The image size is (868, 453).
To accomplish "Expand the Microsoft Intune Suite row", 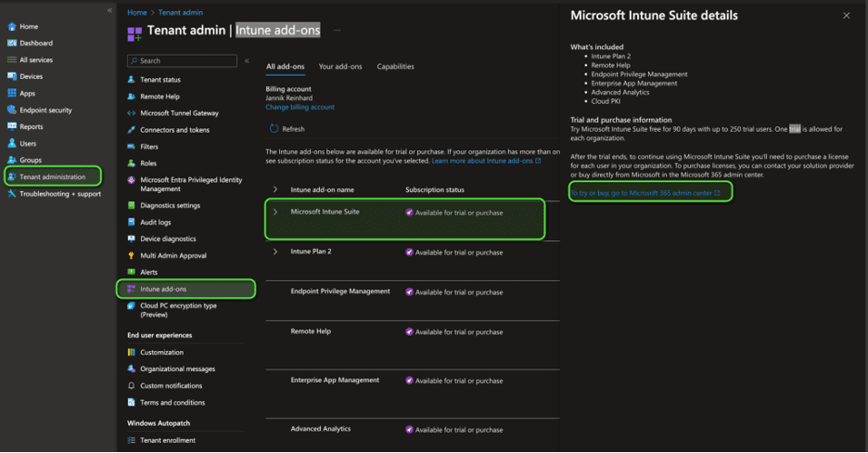I will tap(275, 212).
